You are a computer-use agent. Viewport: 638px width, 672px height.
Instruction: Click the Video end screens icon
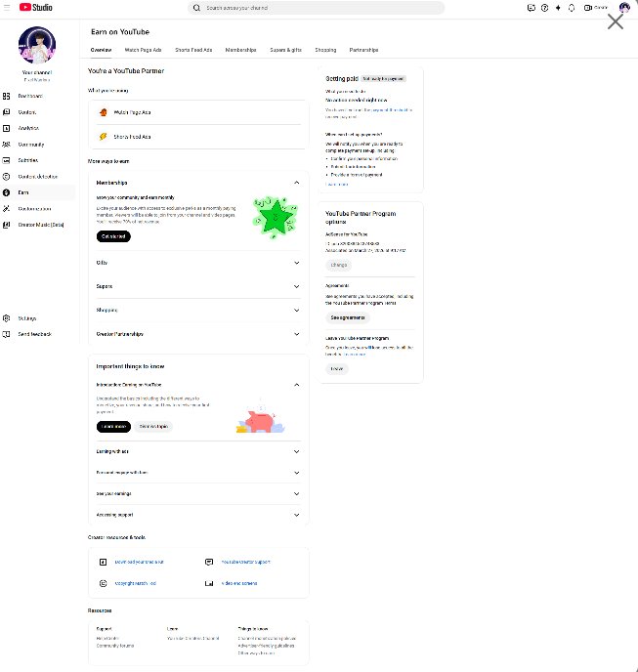[209, 583]
